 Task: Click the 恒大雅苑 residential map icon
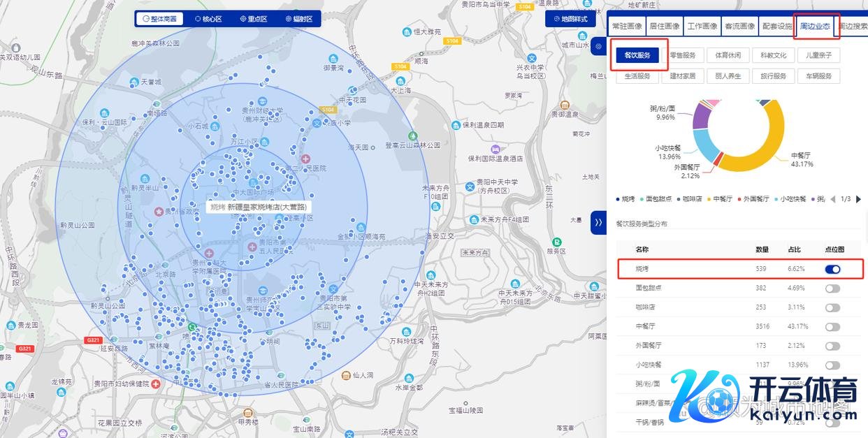(x=407, y=31)
